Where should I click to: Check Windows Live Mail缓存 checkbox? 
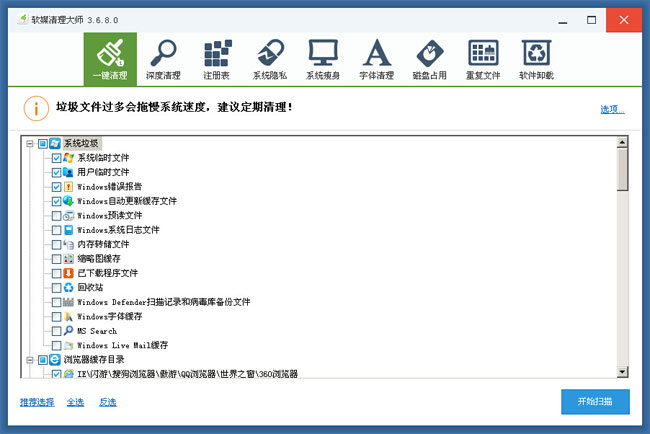click(x=56, y=345)
